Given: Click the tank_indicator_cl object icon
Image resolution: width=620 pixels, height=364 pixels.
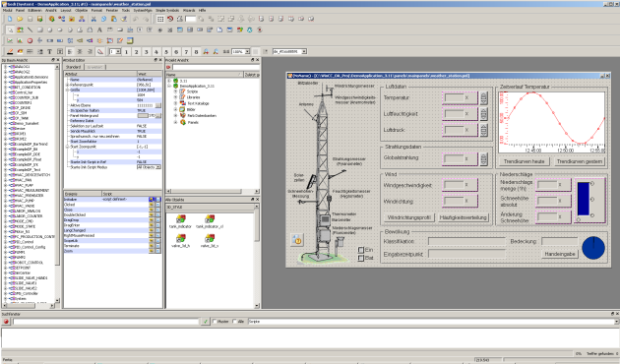Looking at the screenshot, I should point(210,219).
